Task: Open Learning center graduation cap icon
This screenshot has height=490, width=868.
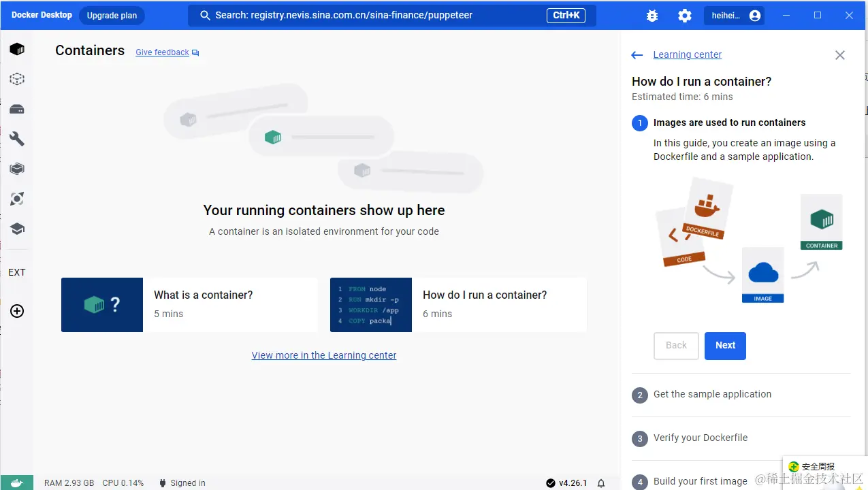Action: (17, 229)
